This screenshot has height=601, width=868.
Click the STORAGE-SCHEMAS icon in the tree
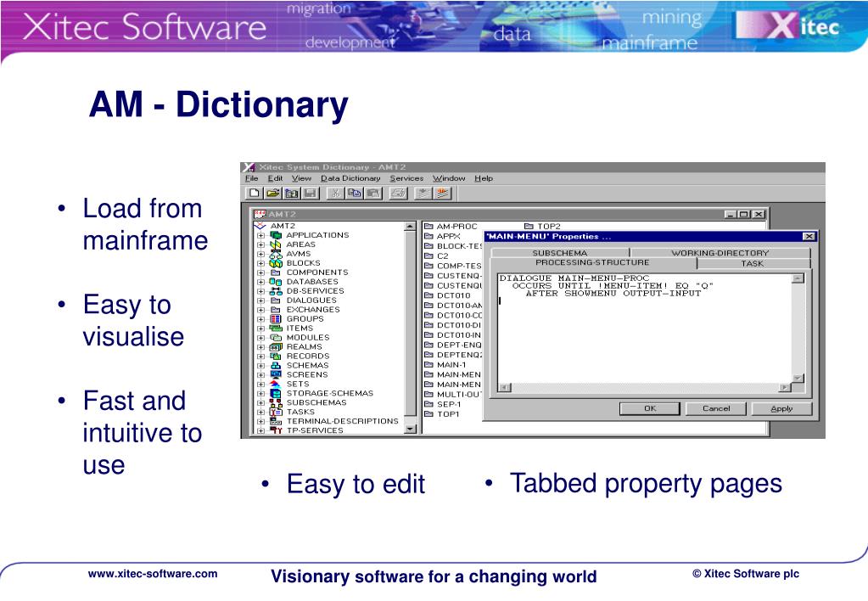[276, 393]
